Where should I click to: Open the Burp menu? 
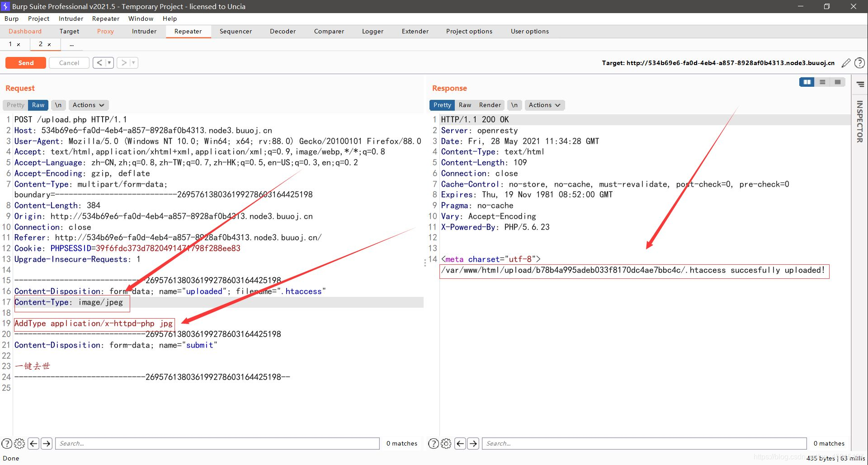click(12, 19)
